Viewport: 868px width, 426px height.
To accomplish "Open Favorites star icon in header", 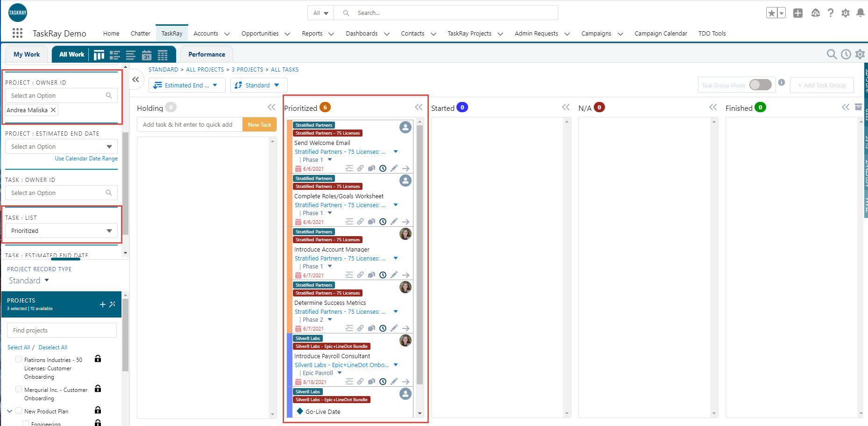I will coord(772,13).
